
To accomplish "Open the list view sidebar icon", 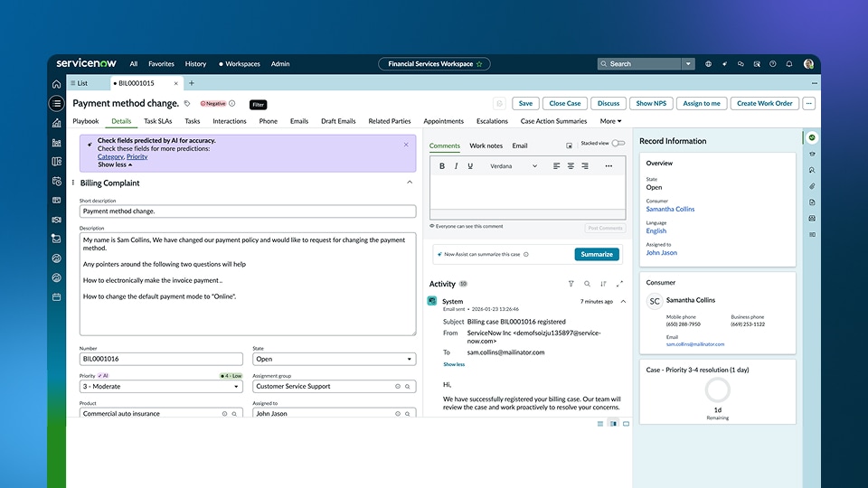I will (56, 103).
